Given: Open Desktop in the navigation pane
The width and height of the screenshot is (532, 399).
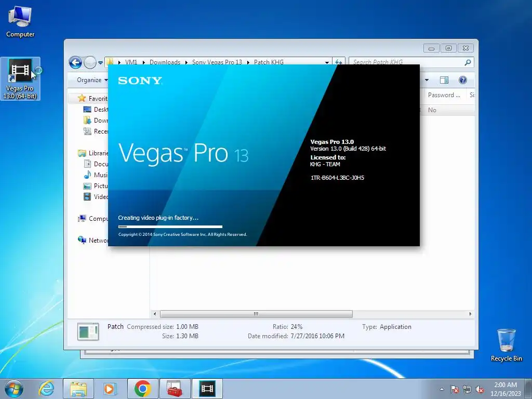Looking at the screenshot, I should pos(96,110).
